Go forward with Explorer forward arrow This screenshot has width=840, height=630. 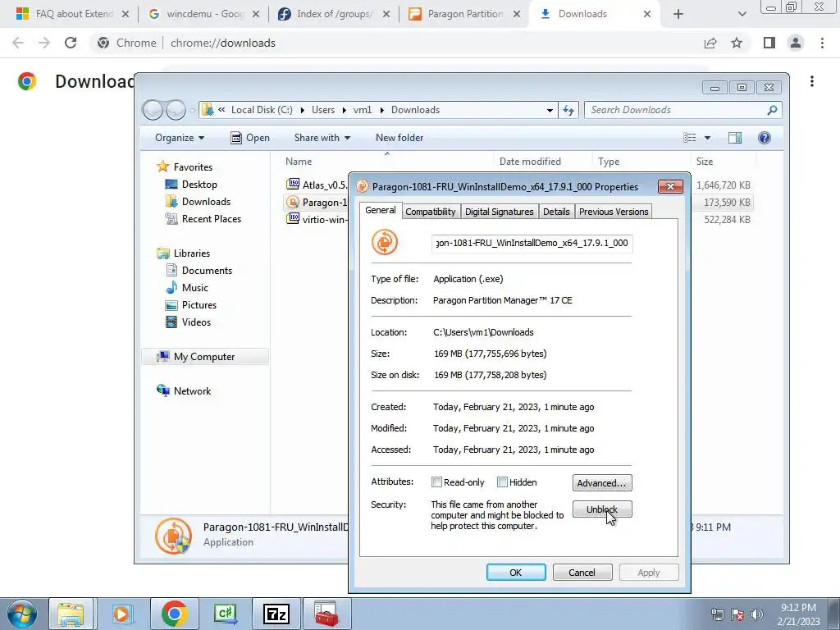pos(176,110)
